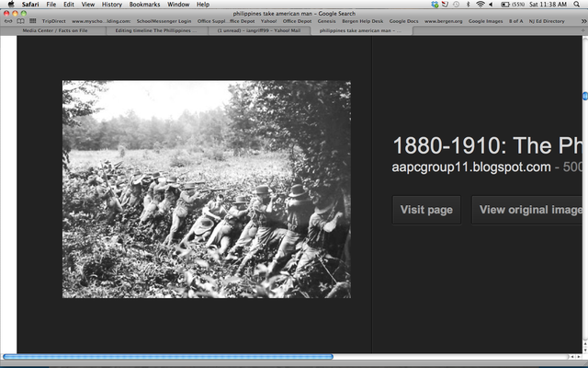Open the aapcgroup11.blogspot.com link
This screenshot has height=368, width=588.
[471, 167]
